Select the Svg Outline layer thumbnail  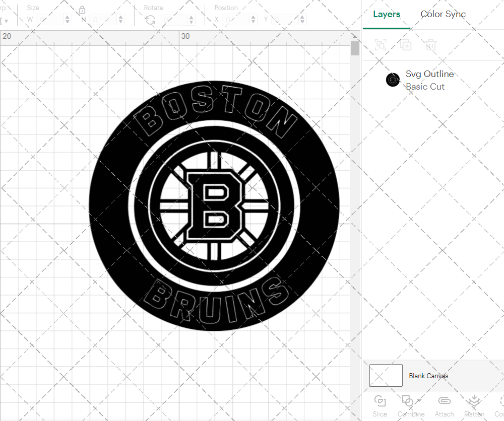tap(393, 80)
